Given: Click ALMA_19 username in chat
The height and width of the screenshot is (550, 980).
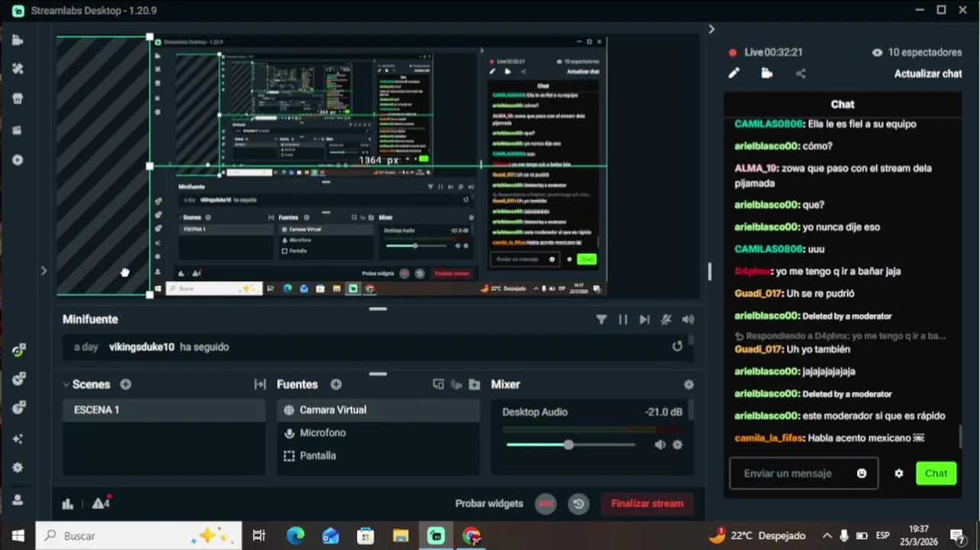Looking at the screenshot, I should pos(756,168).
